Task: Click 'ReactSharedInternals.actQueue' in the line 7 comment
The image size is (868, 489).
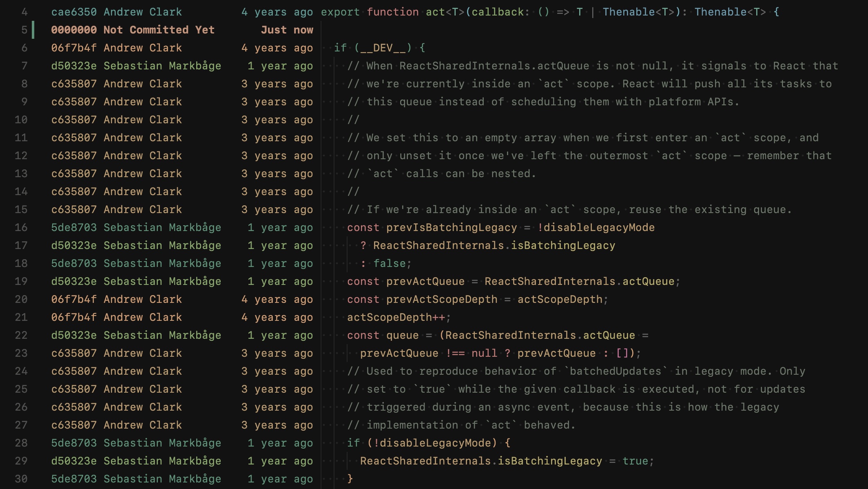Action: 494,66
